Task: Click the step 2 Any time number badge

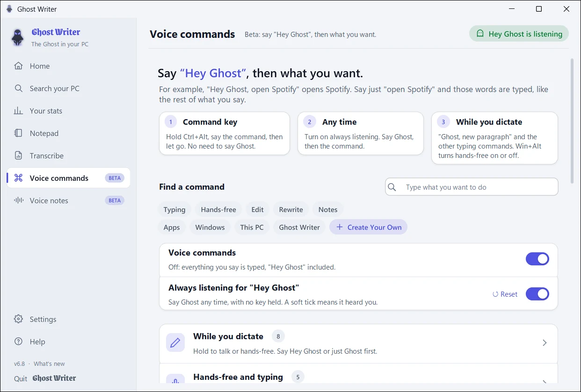Action: [309, 122]
